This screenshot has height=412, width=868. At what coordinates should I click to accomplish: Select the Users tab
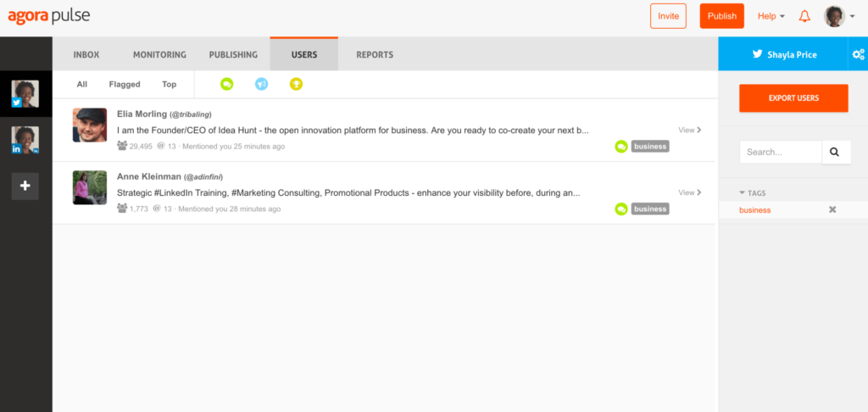coord(304,54)
